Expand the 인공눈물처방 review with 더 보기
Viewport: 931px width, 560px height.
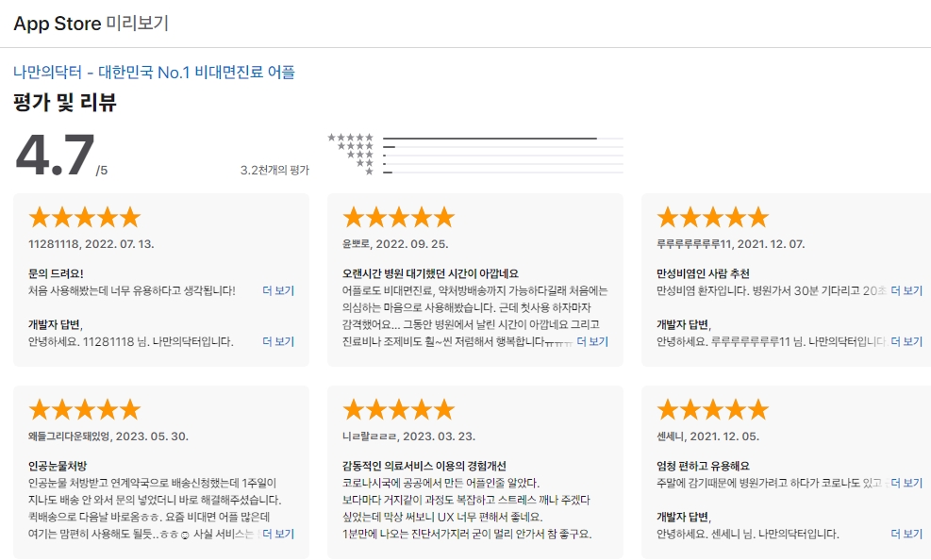(278, 533)
